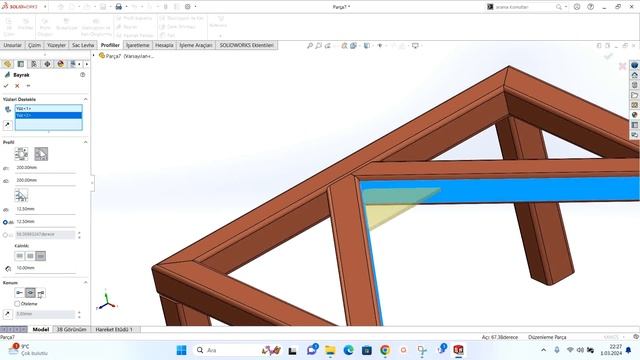Click the Zoom to Area icon
This screenshot has width=640, height=360.
(x=318, y=46)
